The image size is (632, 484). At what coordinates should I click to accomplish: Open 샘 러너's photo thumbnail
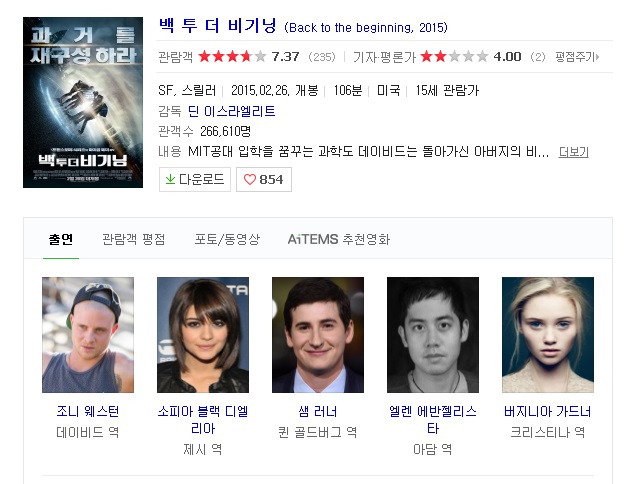[x=318, y=335]
